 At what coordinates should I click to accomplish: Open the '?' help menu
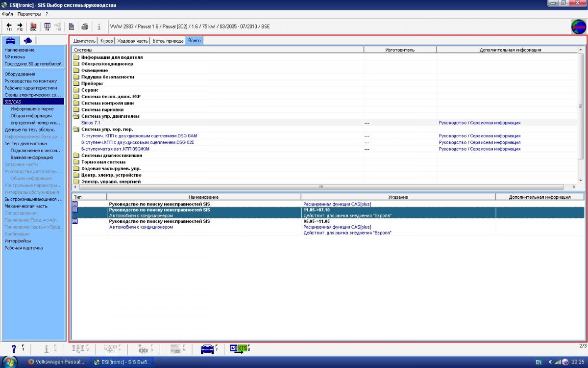point(47,14)
